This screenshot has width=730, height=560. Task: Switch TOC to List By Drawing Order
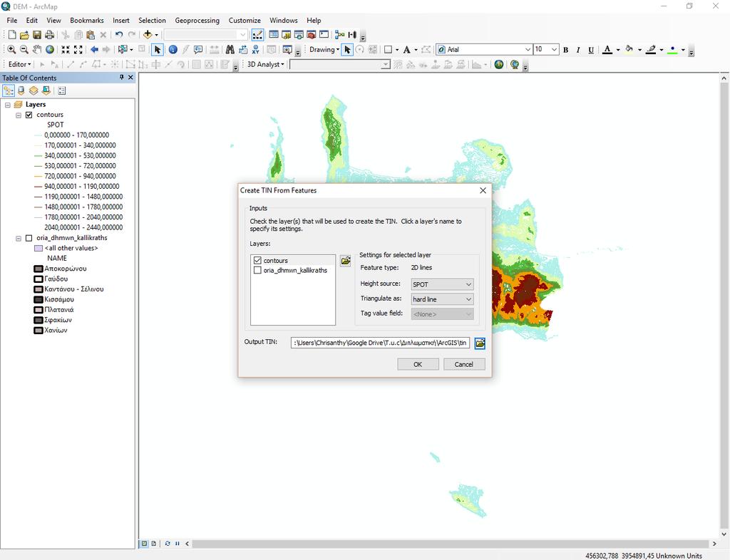point(9,90)
